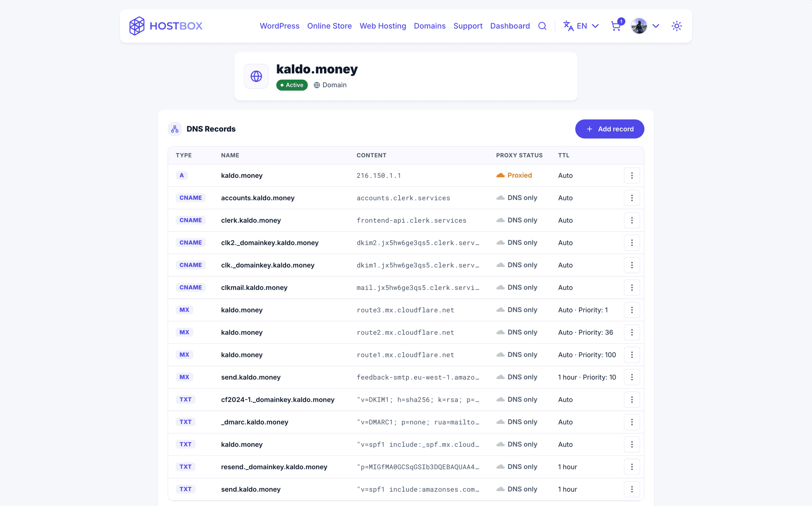Open the WordPress menu item
This screenshot has height=506, width=812.
pyautogui.click(x=279, y=26)
